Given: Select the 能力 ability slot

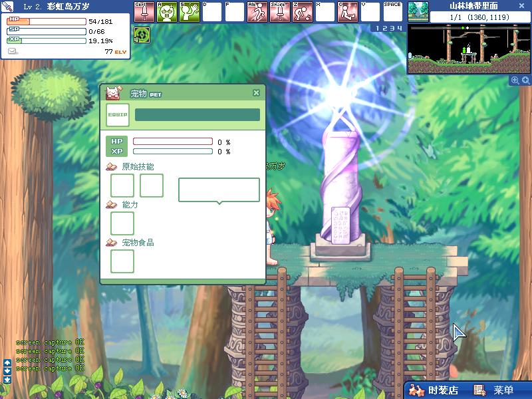Looking at the screenshot, I should point(122,223).
